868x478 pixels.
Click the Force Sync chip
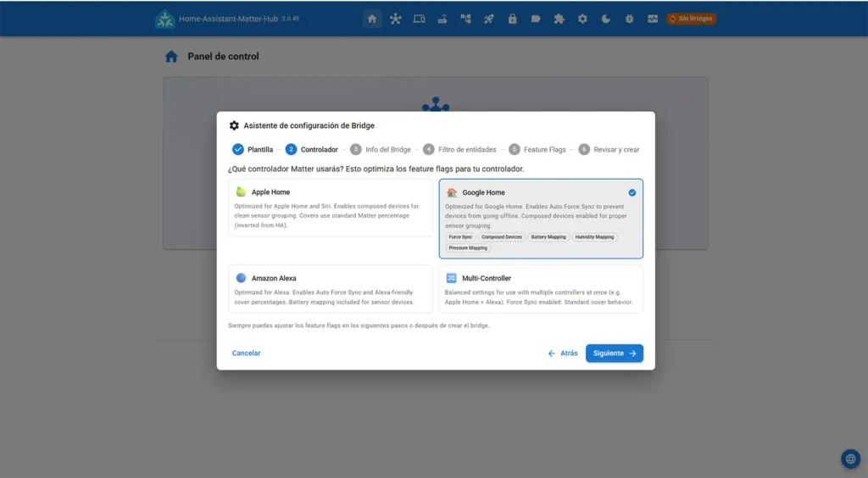[x=460, y=236]
